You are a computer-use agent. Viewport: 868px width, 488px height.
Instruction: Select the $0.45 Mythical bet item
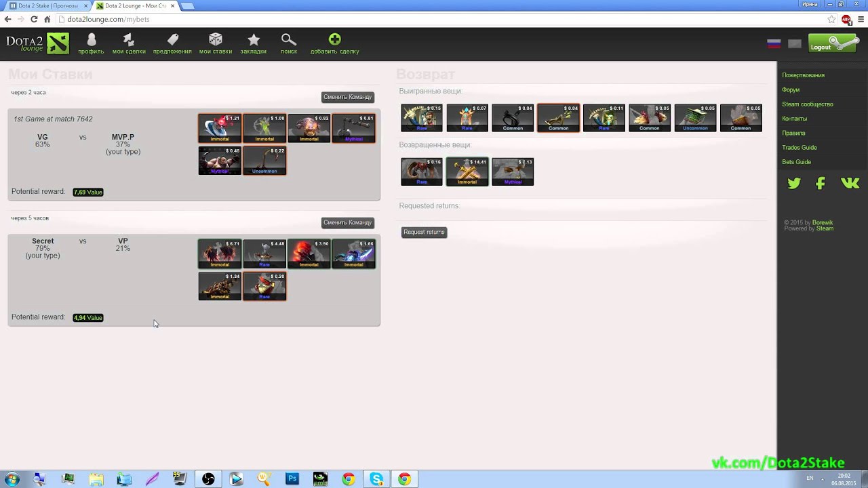pyautogui.click(x=220, y=161)
